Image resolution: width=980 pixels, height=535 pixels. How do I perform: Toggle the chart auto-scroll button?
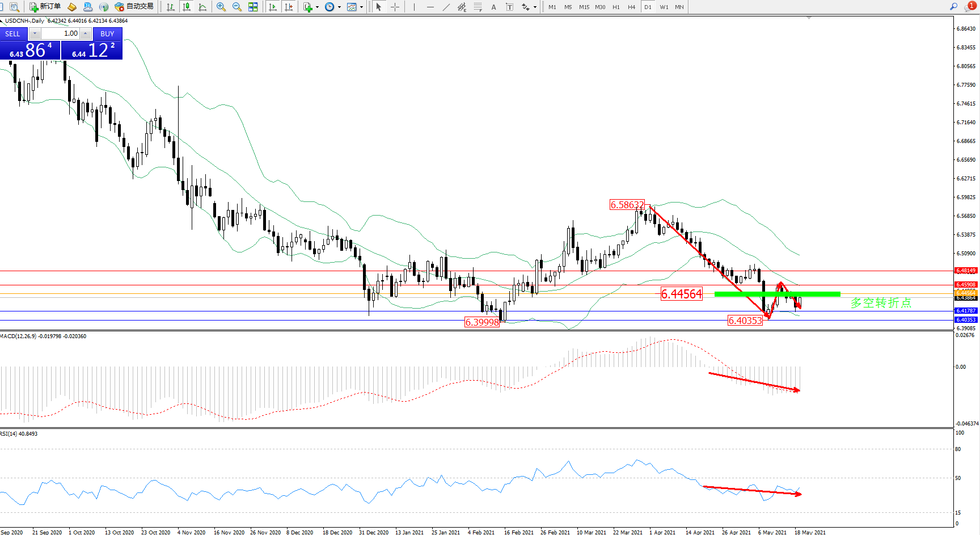[273, 7]
